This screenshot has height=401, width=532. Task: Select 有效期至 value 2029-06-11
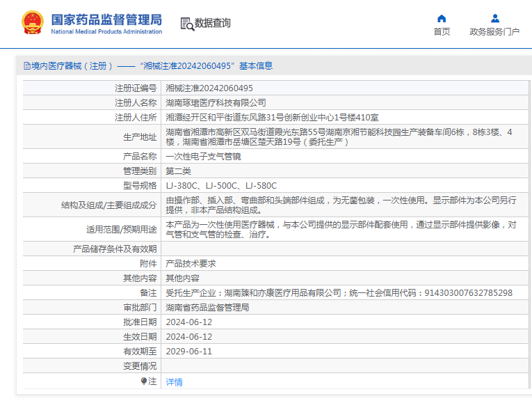click(x=189, y=352)
